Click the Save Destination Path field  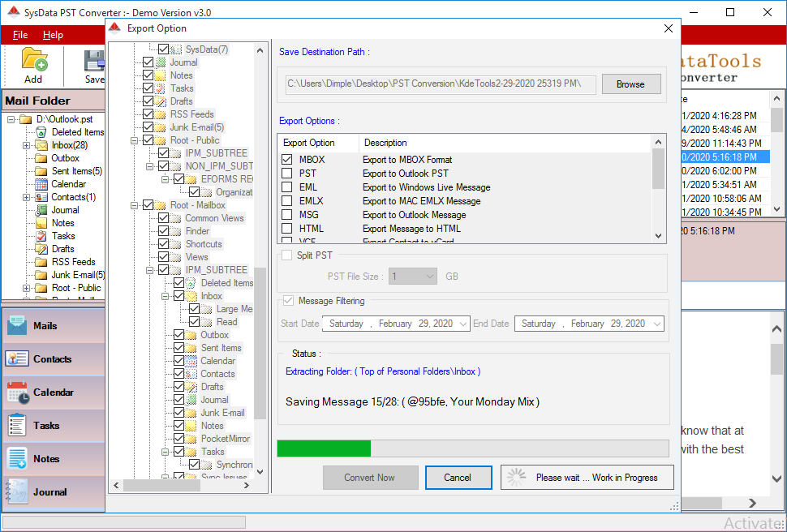(438, 84)
